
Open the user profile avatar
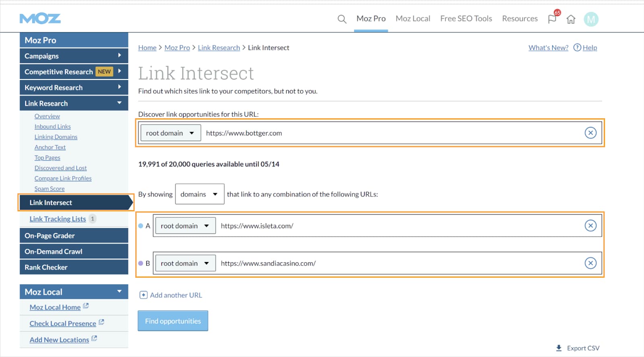(x=591, y=19)
